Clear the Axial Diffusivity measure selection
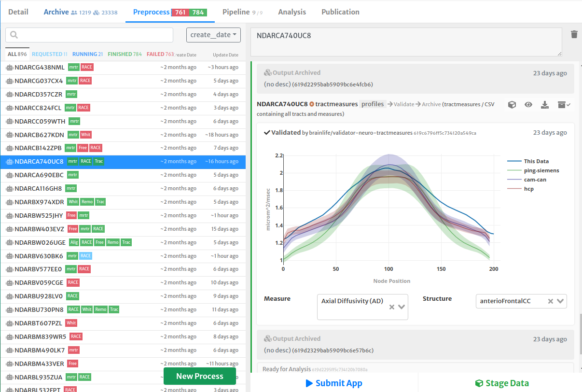This screenshot has width=582, height=392. pyautogui.click(x=392, y=307)
